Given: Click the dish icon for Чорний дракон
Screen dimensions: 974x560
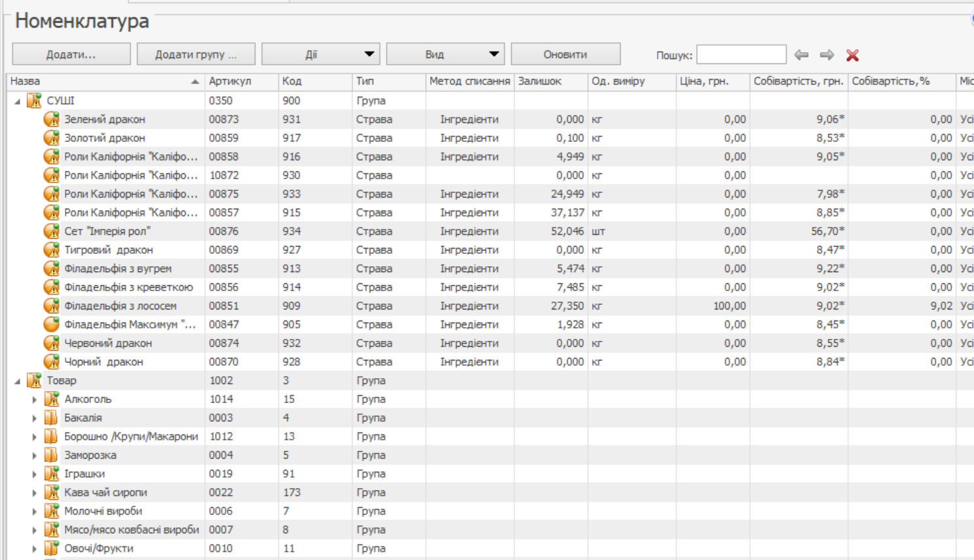Looking at the screenshot, I should point(52,362).
